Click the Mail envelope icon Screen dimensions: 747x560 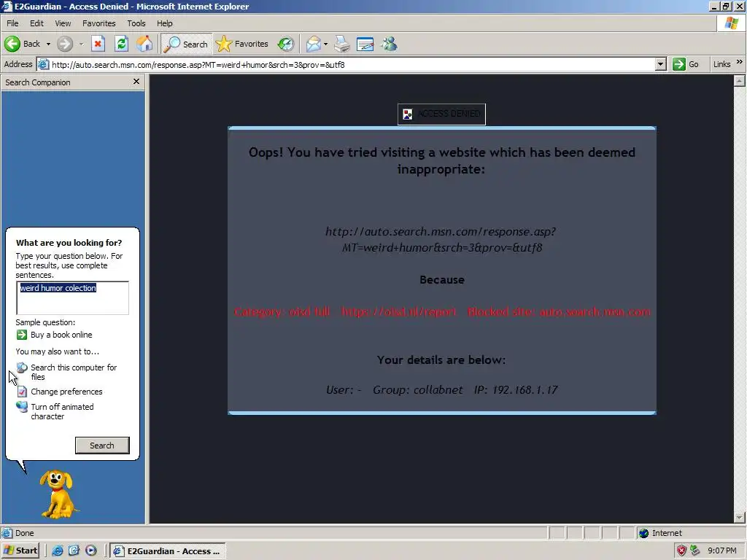314,44
